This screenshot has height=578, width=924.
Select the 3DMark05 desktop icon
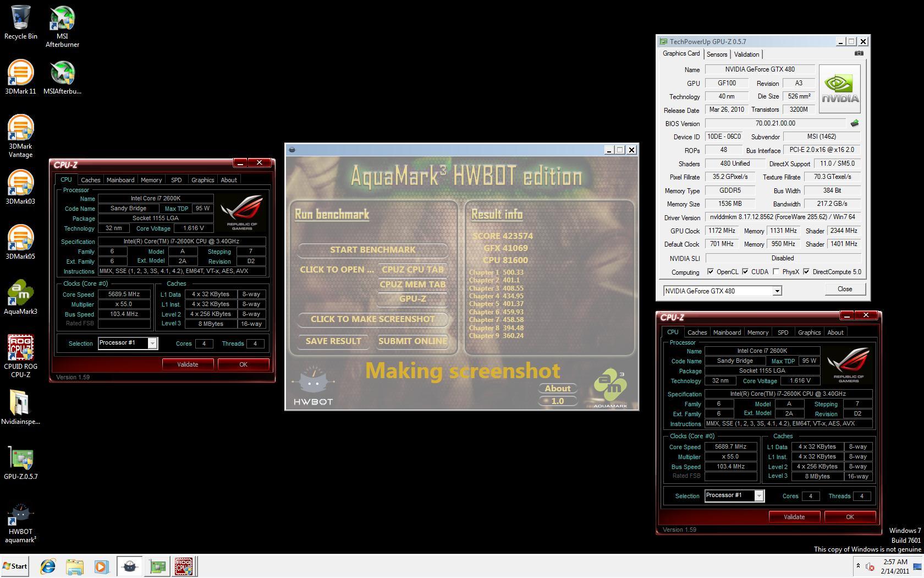tap(20, 242)
